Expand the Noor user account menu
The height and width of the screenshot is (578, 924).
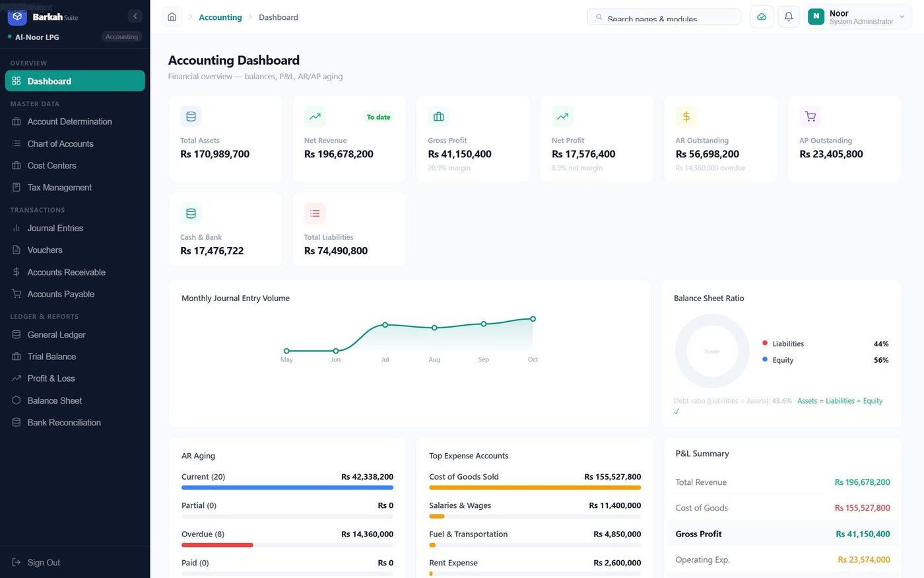859,17
